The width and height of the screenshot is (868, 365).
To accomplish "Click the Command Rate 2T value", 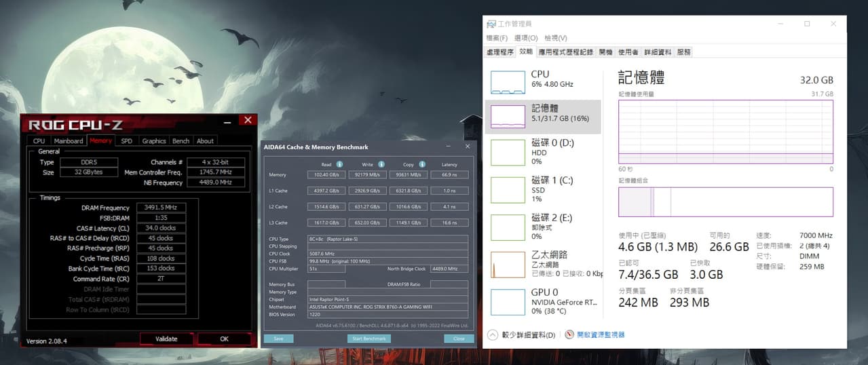I will [x=161, y=279].
